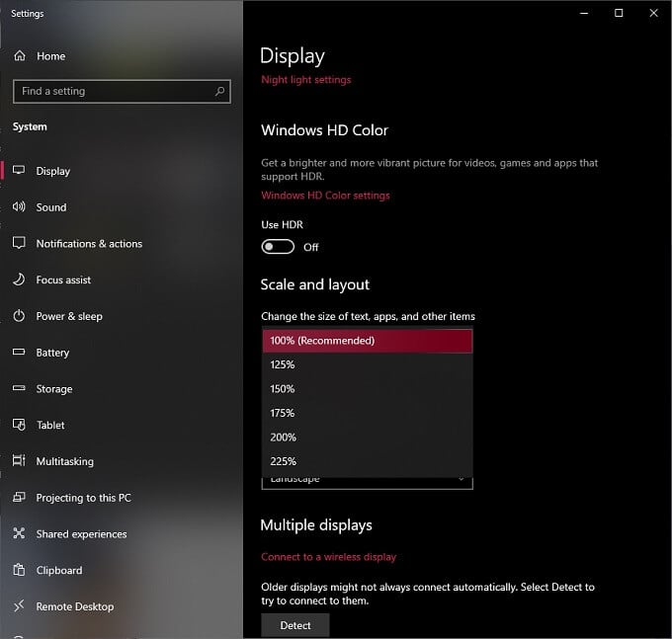
Task: Open the Power & sleep page
Action: coord(69,316)
